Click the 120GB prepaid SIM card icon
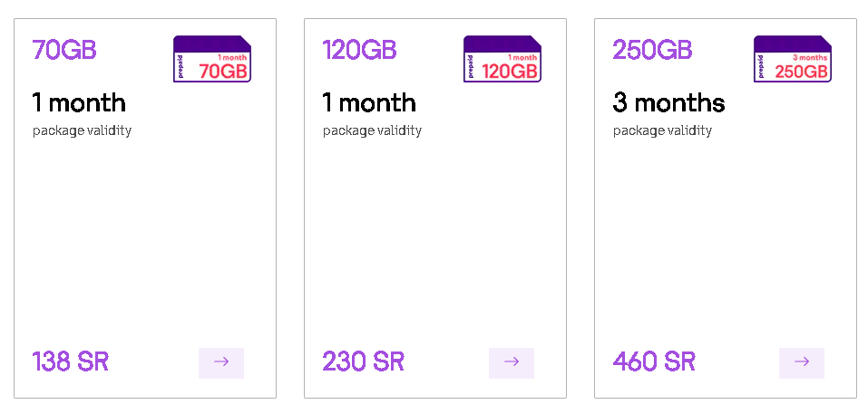 (x=502, y=59)
